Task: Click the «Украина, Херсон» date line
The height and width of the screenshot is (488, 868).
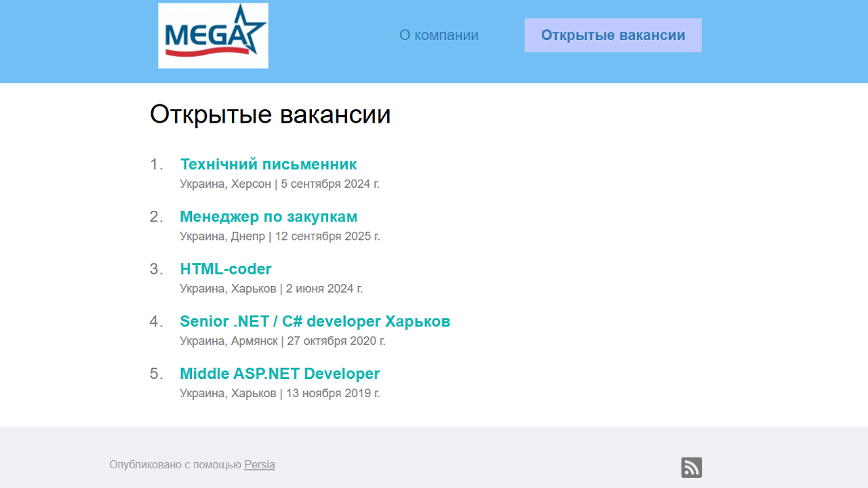Action: (x=279, y=184)
